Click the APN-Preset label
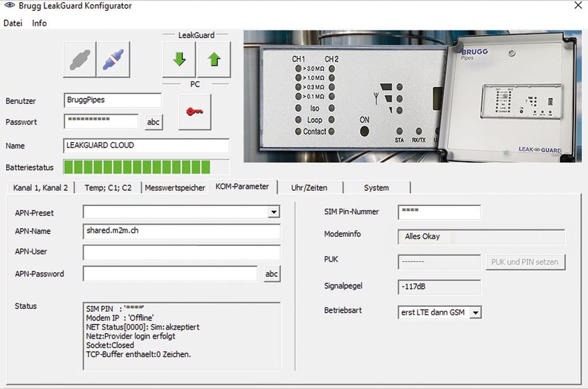The width and height of the screenshot is (588, 389). [x=34, y=213]
